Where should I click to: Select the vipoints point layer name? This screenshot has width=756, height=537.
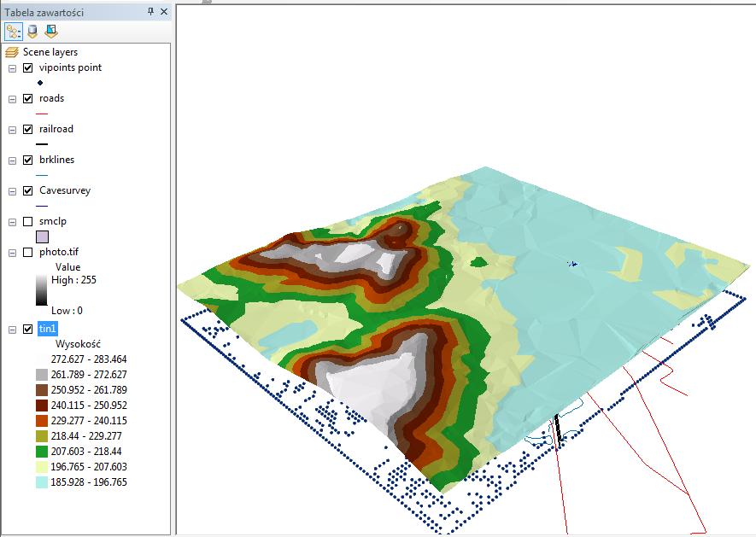70,67
